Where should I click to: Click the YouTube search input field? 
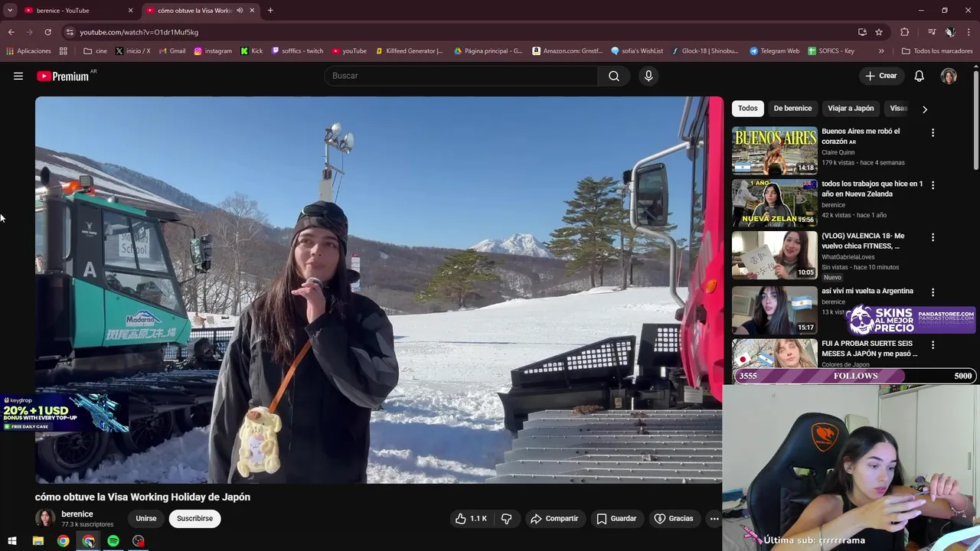[462, 76]
